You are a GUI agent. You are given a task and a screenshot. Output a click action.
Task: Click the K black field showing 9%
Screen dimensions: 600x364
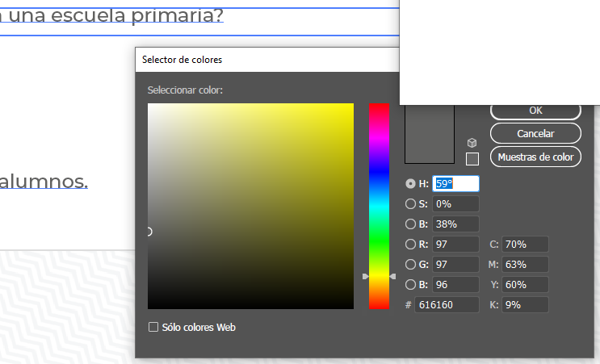[525, 305]
